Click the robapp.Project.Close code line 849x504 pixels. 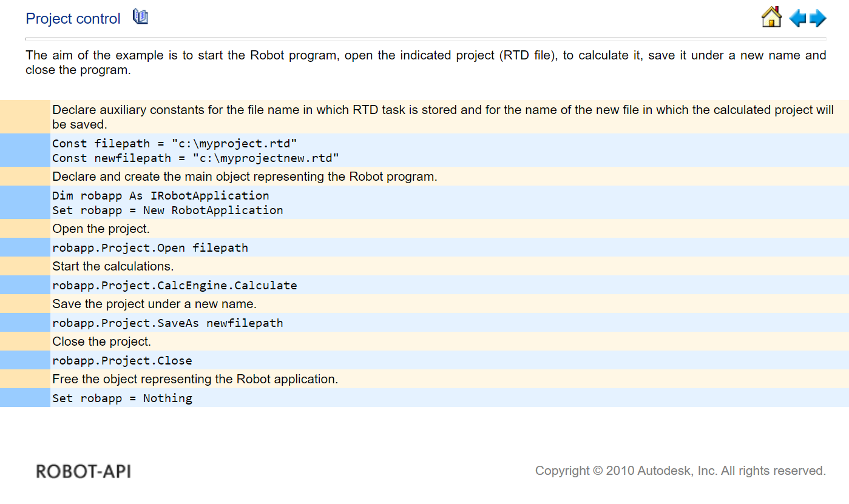click(x=123, y=360)
